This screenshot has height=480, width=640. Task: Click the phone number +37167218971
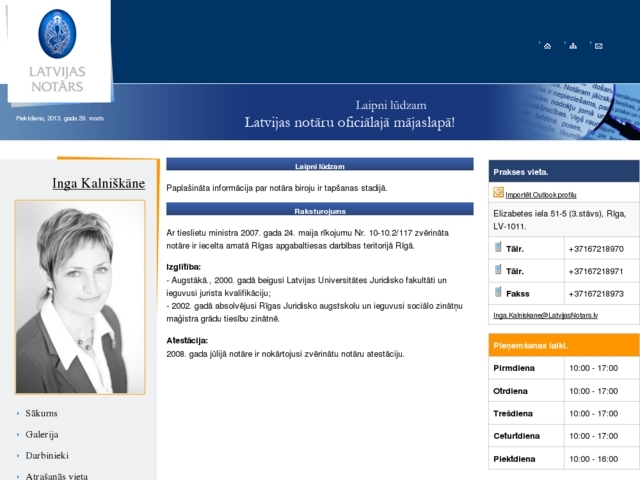click(596, 271)
